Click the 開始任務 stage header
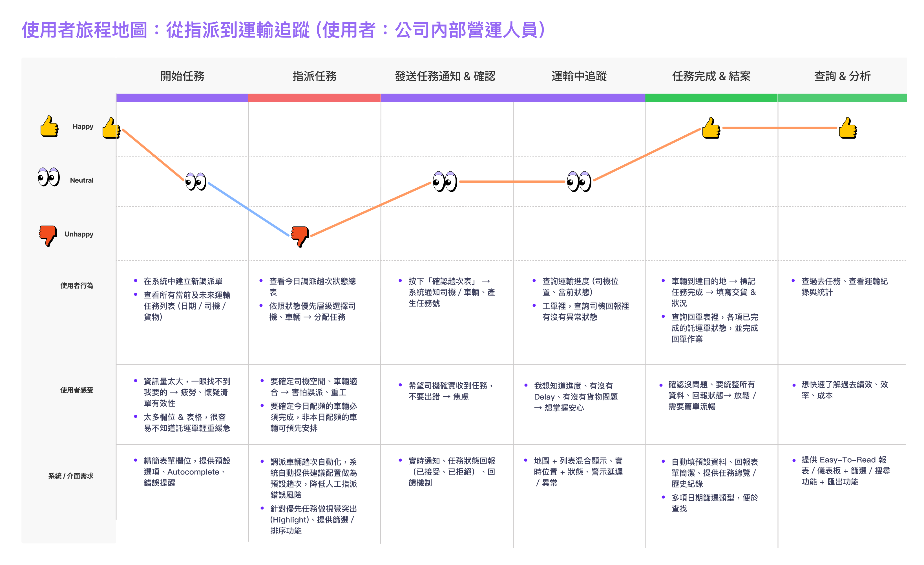Image resolution: width=924 pixels, height=565 pixels. pos(182,76)
